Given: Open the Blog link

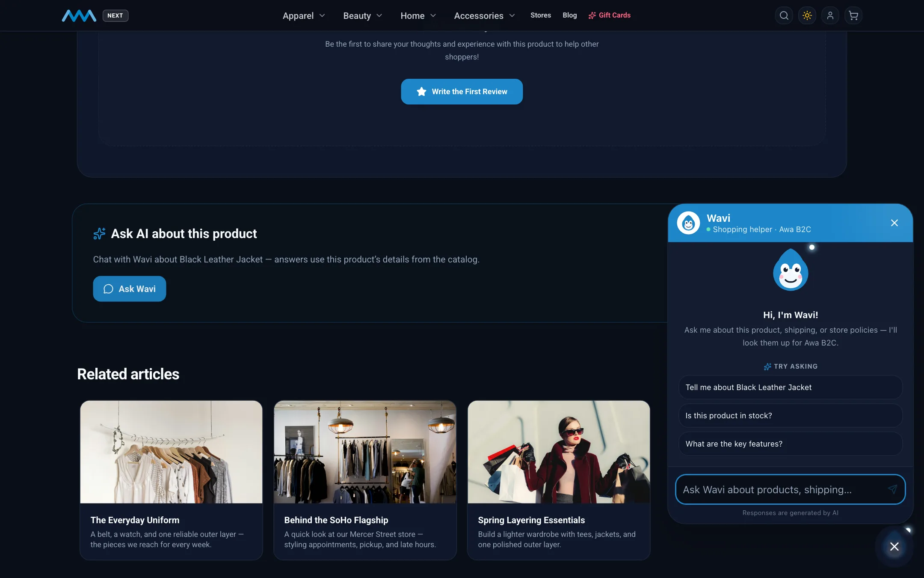Looking at the screenshot, I should coord(569,15).
